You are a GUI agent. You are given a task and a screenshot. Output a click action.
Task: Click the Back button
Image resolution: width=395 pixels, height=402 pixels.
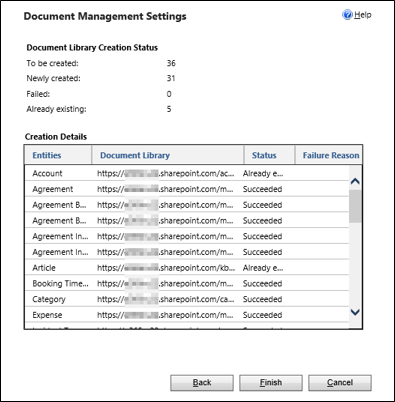tap(202, 383)
